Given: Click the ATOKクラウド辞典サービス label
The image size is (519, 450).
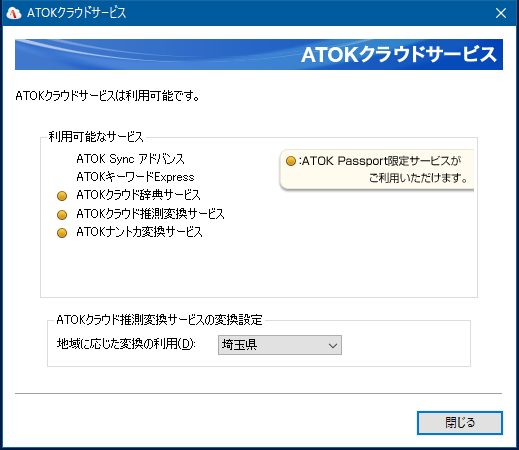Looking at the screenshot, I should click(138, 195).
